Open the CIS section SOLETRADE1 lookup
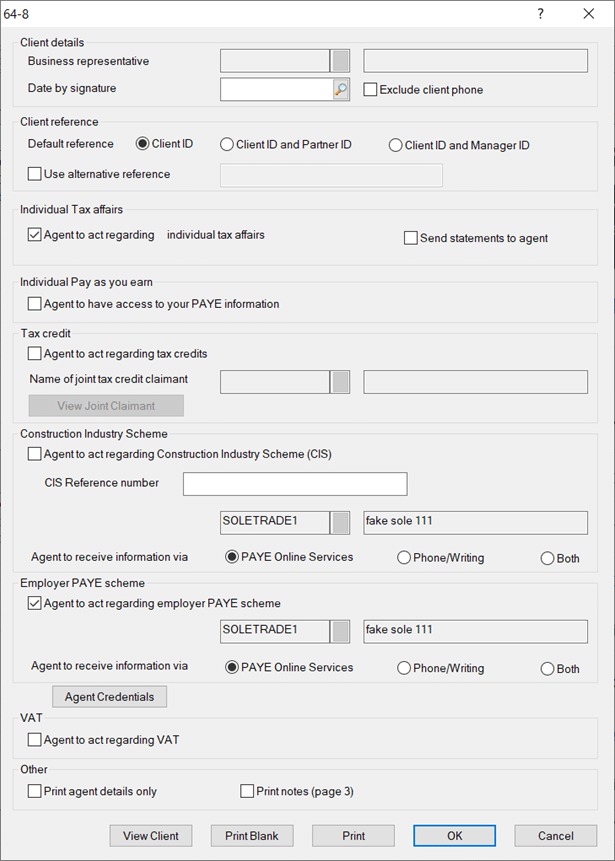Image resolution: width=615 pixels, height=861 pixels. pyautogui.click(x=341, y=522)
